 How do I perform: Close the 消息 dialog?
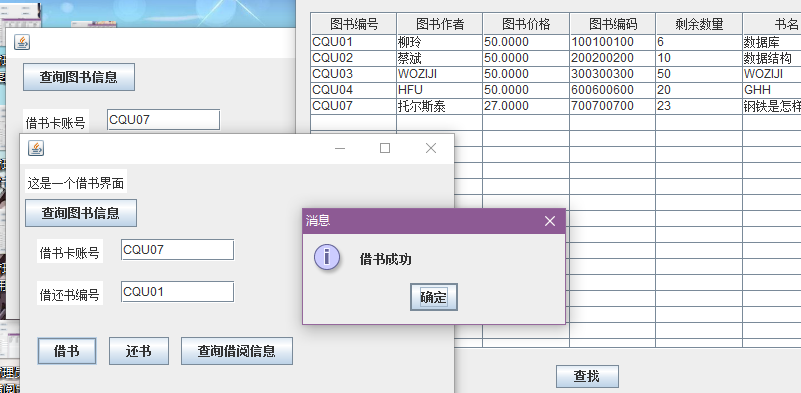(550, 221)
